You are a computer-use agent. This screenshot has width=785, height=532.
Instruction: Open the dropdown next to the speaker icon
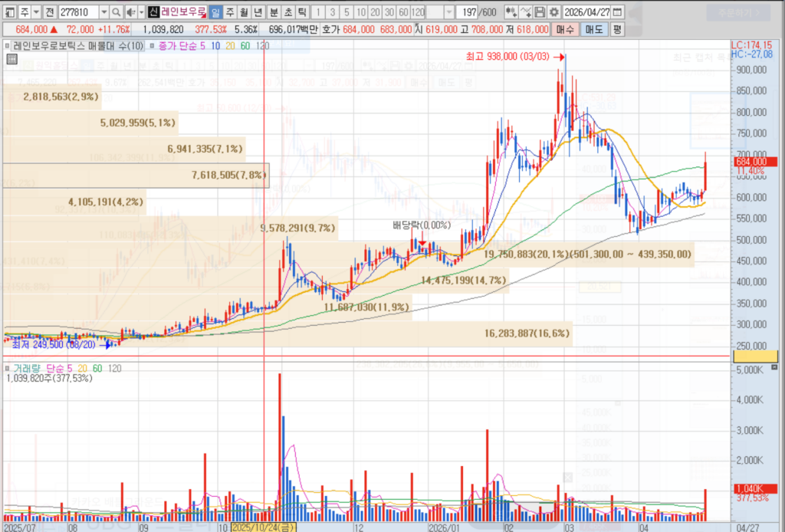tap(141, 12)
